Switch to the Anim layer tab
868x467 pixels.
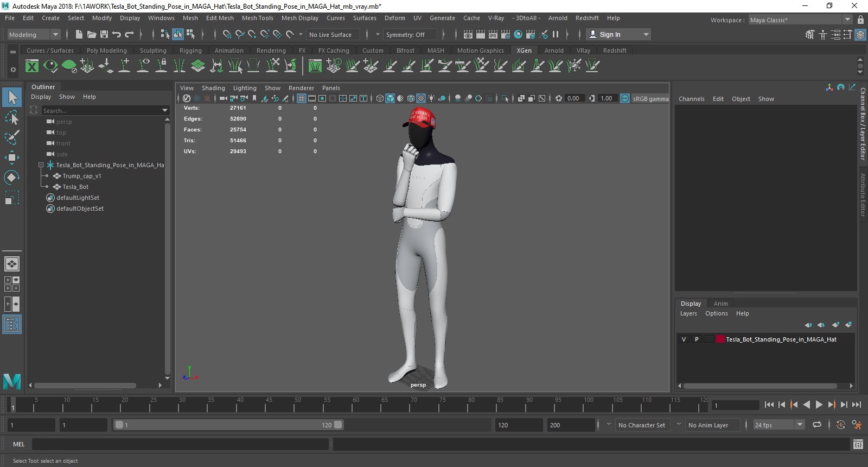[x=721, y=304]
